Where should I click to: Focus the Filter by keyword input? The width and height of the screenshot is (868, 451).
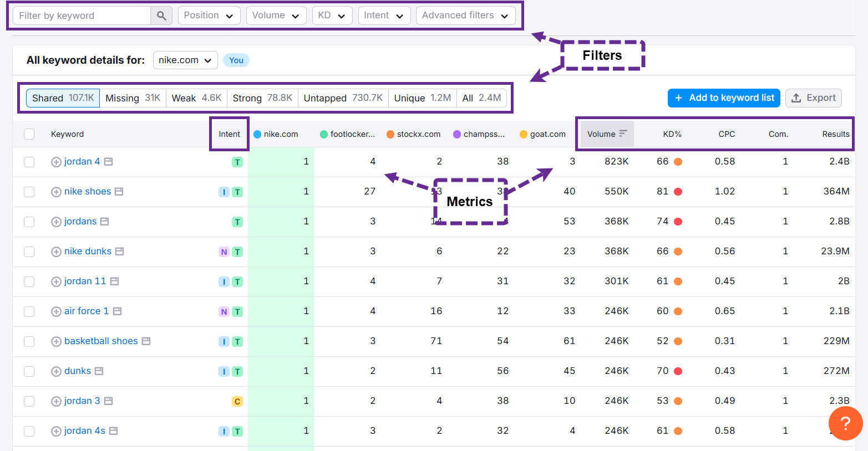tap(82, 16)
